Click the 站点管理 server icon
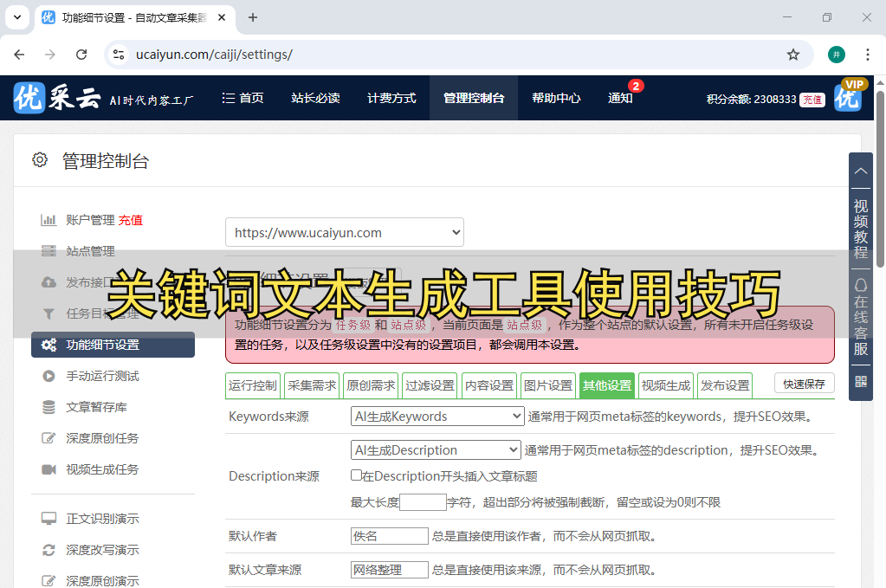Screen dimensions: 886x588 pos(49,251)
